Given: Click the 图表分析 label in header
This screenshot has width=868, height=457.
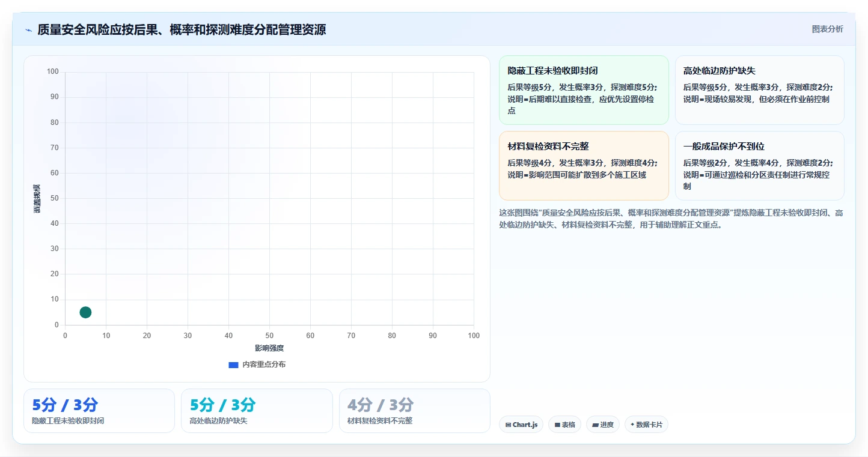Looking at the screenshot, I should pos(827,29).
